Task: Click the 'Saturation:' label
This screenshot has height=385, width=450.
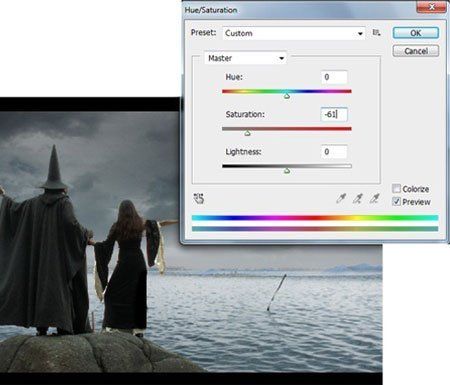Action: (x=245, y=114)
